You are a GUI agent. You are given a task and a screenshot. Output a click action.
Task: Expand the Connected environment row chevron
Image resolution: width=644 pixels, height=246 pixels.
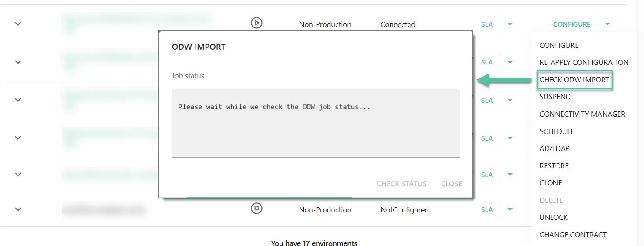[18, 24]
